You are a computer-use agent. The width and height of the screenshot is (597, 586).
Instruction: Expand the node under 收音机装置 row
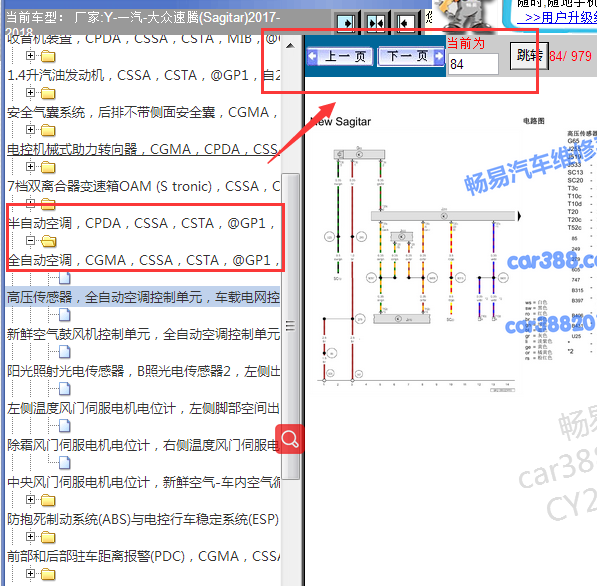(30, 56)
